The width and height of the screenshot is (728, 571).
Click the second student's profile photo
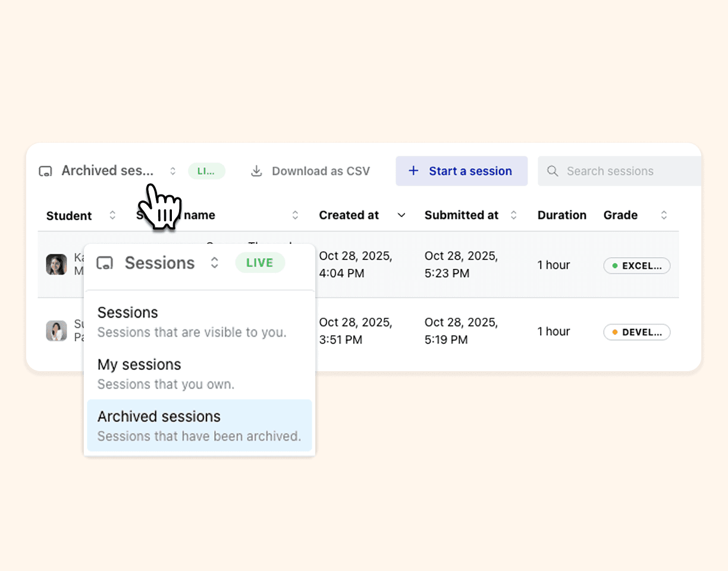pyautogui.click(x=56, y=331)
